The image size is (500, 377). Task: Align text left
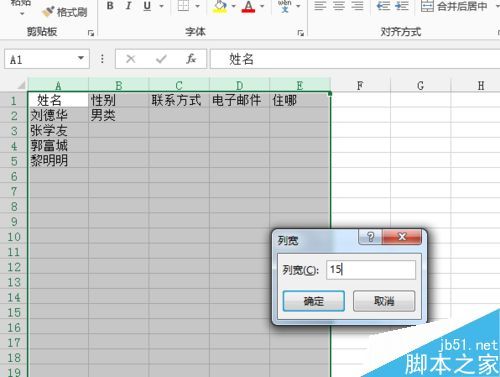320,6
